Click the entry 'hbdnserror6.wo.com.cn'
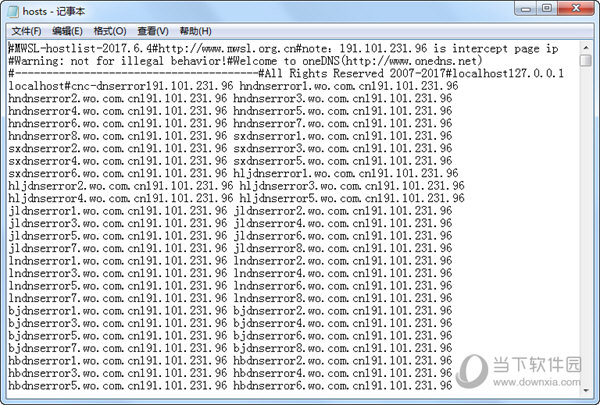The width and height of the screenshot is (600, 405). tap(298, 385)
